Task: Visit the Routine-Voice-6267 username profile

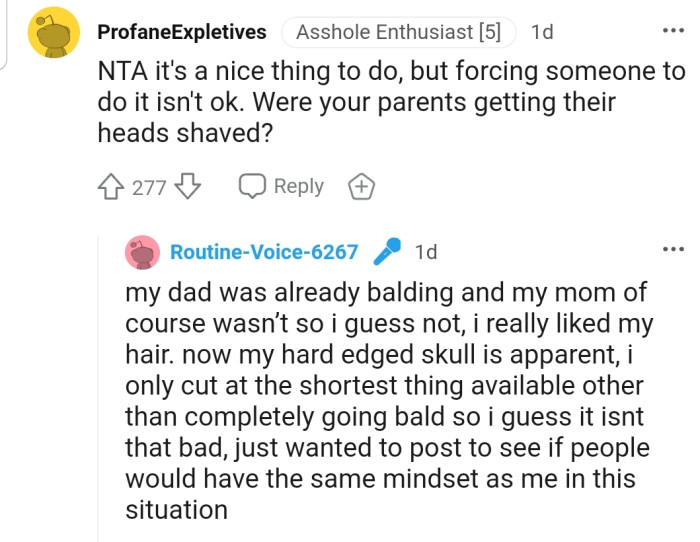Action: coord(264,252)
